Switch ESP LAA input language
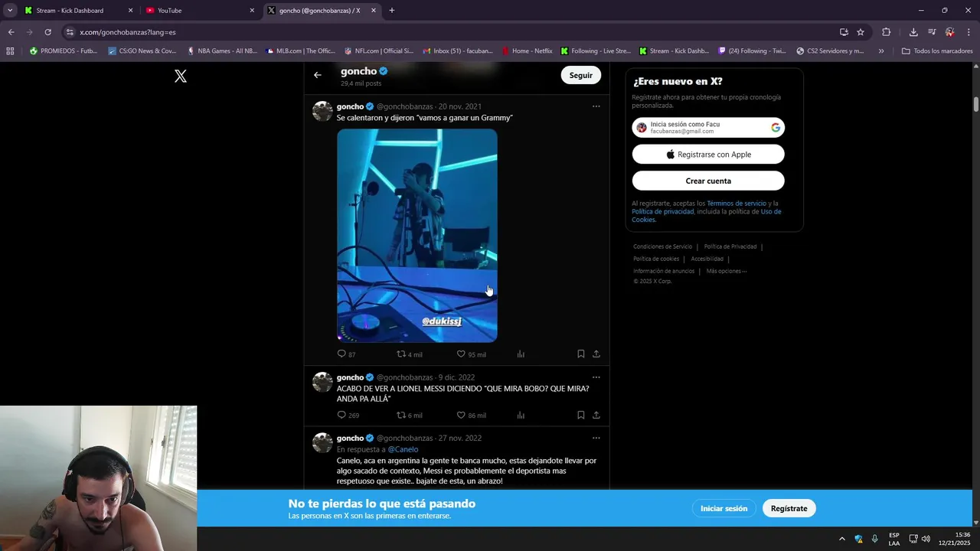980x551 pixels. pyautogui.click(x=894, y=539)
